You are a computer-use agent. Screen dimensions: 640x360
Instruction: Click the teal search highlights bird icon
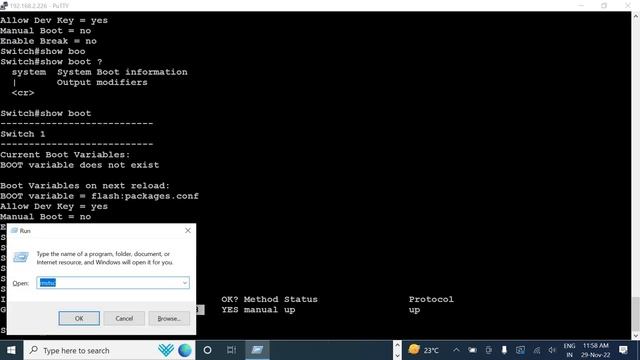166,350
